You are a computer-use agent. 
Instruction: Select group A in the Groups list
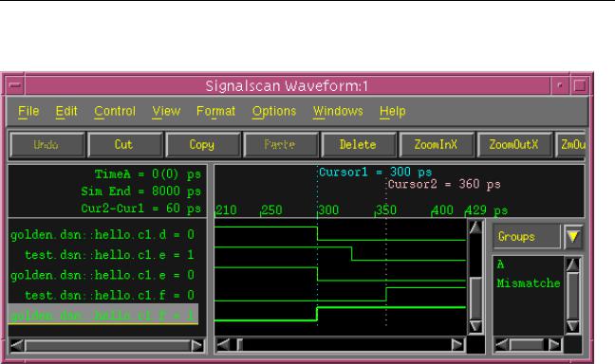pos(500,264)
